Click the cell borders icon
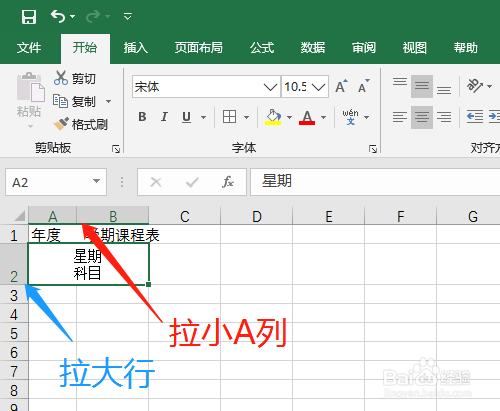 229,117
